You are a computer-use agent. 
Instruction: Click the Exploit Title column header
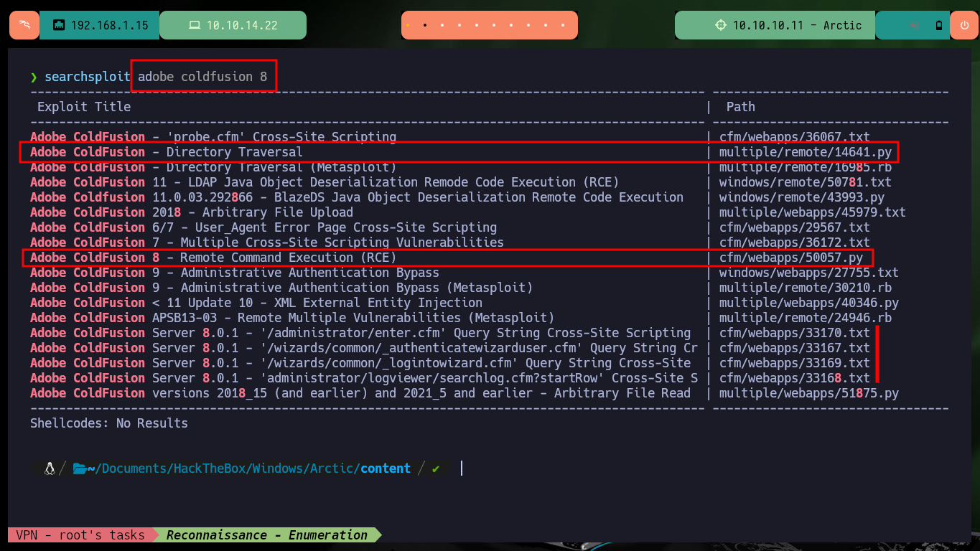(x=84, y=107)
